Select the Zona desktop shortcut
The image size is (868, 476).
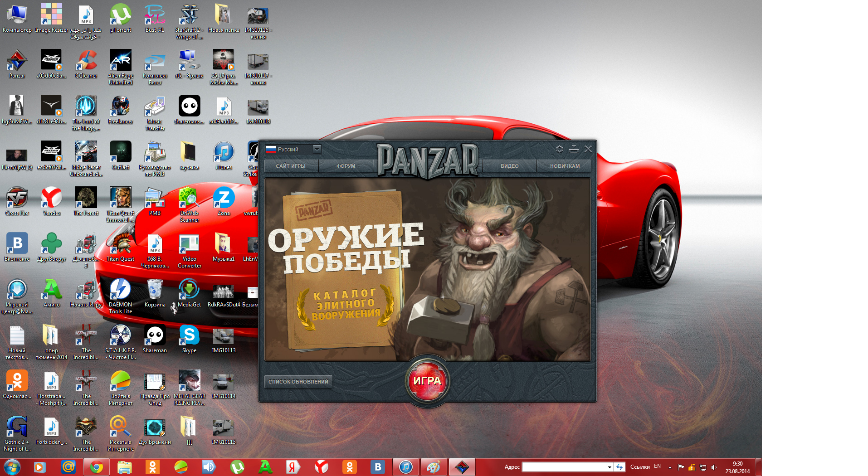[224, 202]
